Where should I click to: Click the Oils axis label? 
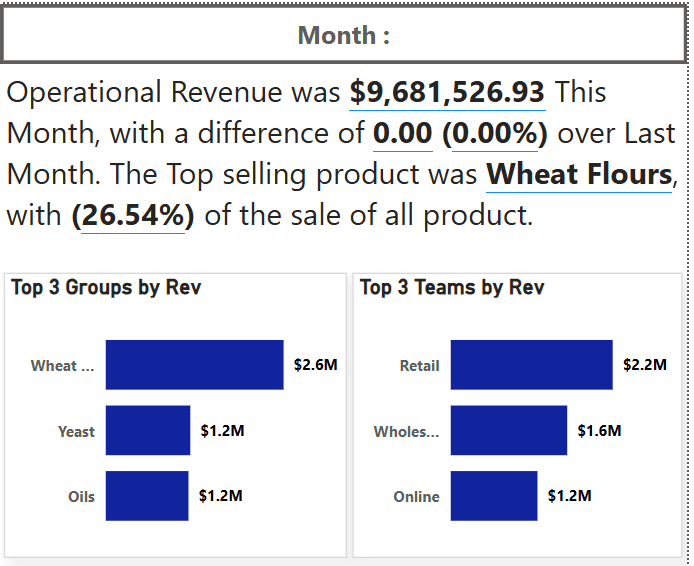81,497
